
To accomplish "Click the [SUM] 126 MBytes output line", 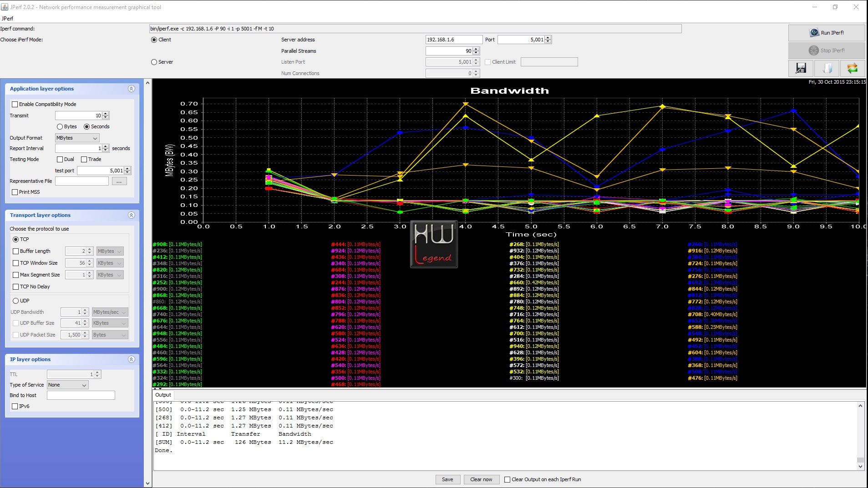I will 244,442.
